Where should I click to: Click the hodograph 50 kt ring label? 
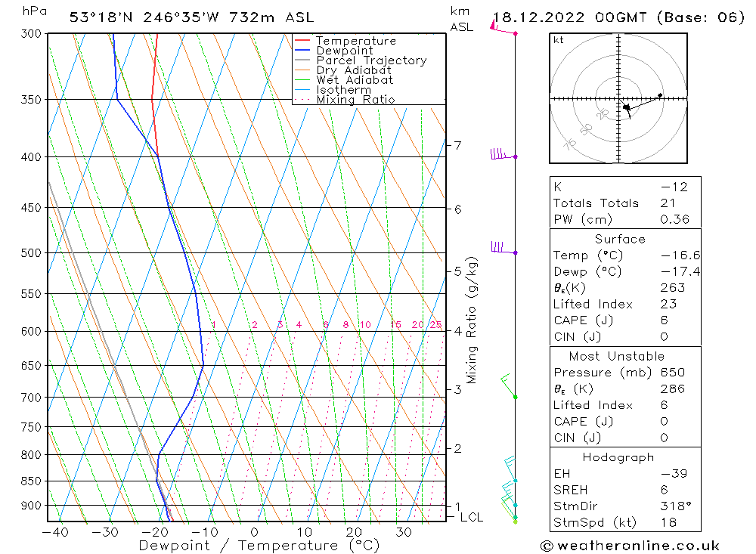[x=586, y=129]
